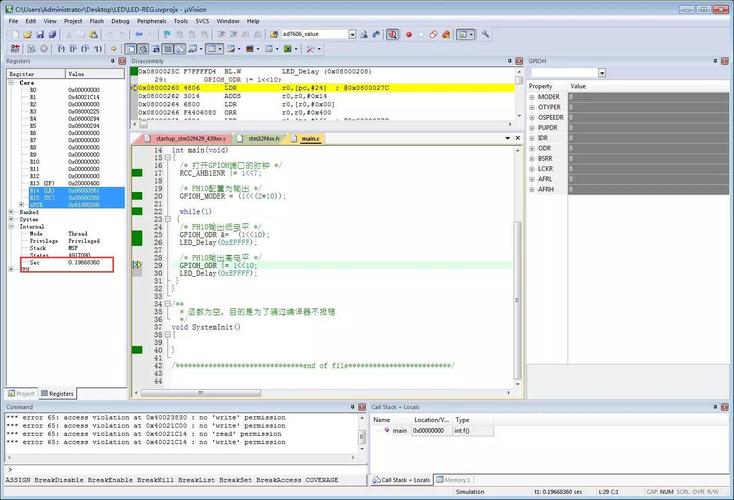Pin toggle on the Registers panel header

pyautogui.click(x=112, y=61)
